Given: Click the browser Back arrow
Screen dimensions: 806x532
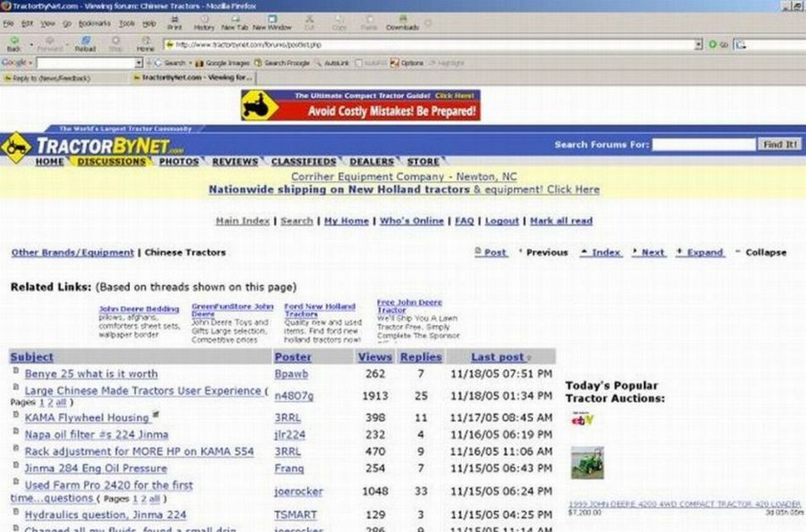Looking at the screenshot, I should tap(14, 43).
